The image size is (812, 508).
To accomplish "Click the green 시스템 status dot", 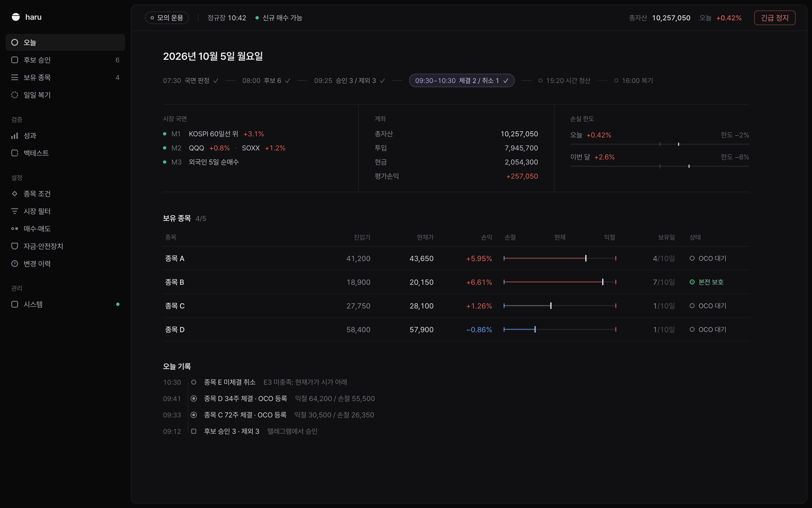I will point(118,305).
